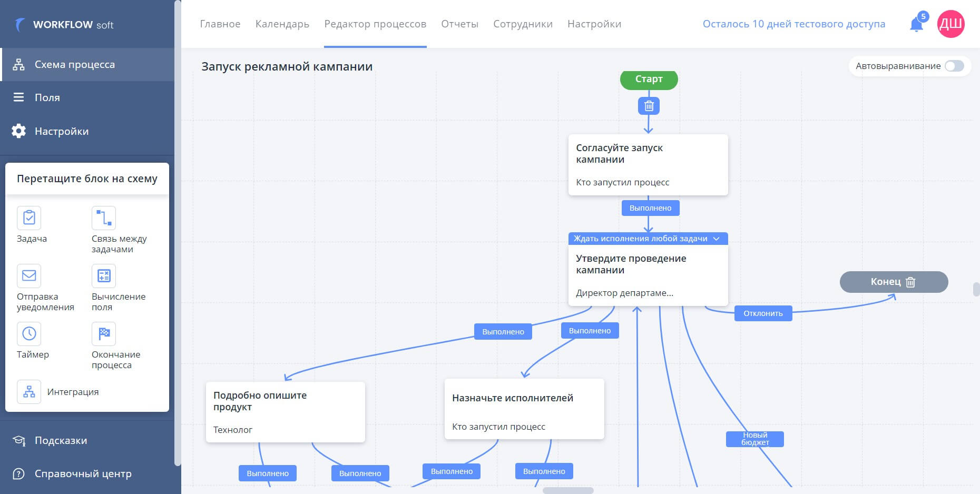Open sidebar Настройки with the gear icon
Viewport: 980px width, 494px height.
click(x=87, y=131)
